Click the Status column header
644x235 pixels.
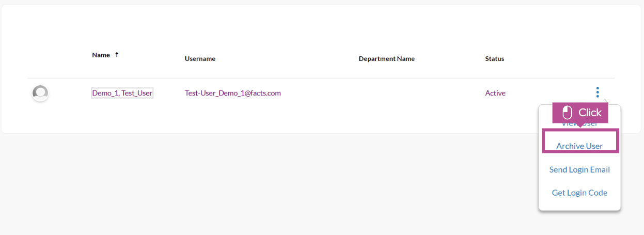coord(495,58)
